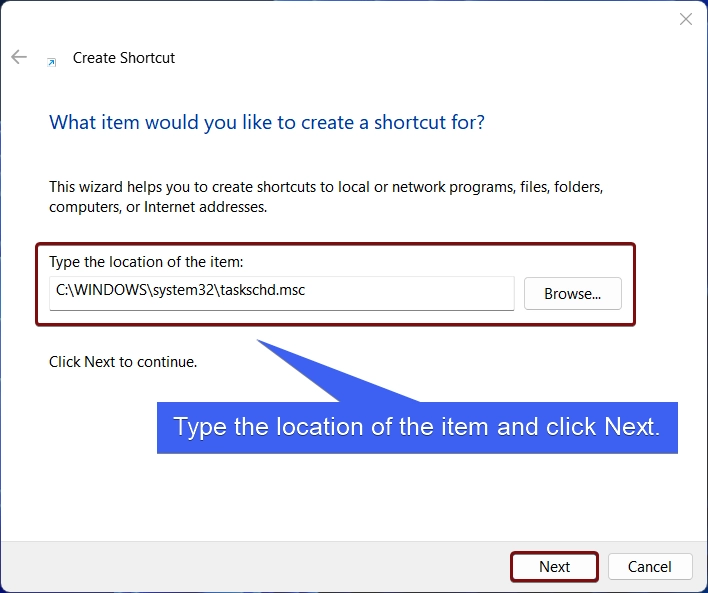
Task: Cancel the shortcut wizard
Action: (650, 566)
